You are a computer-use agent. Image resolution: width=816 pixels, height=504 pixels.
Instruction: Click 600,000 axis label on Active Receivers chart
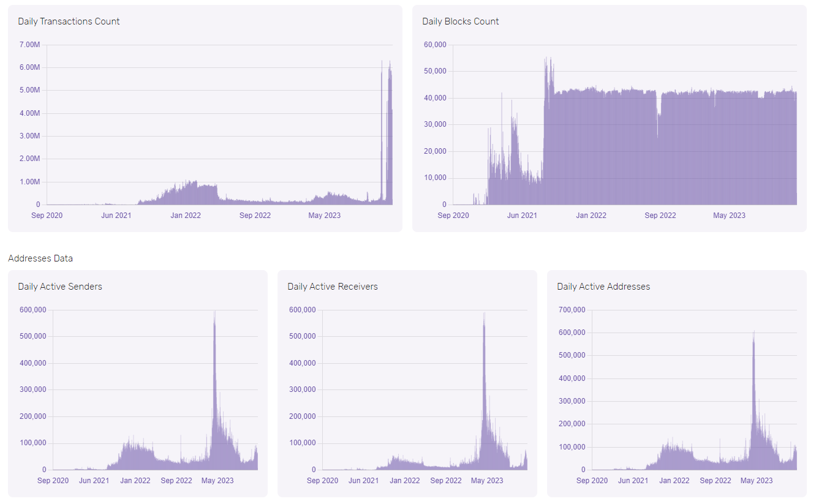tap(302, 310)
